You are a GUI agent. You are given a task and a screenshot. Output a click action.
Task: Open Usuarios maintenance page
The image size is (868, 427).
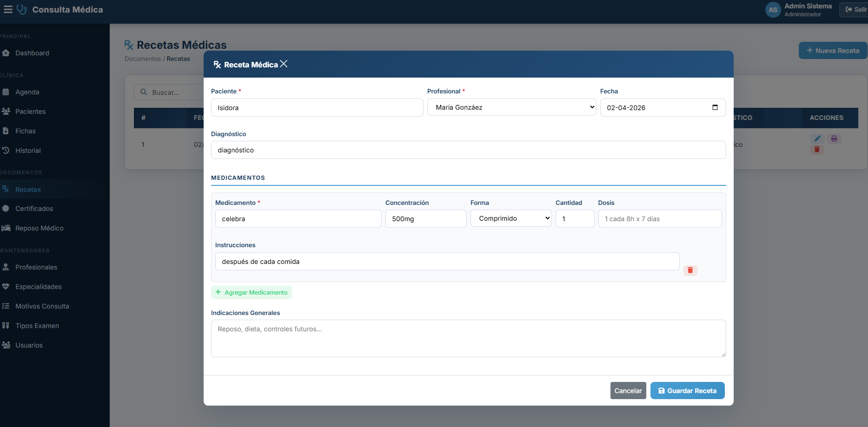coord(54,345)
